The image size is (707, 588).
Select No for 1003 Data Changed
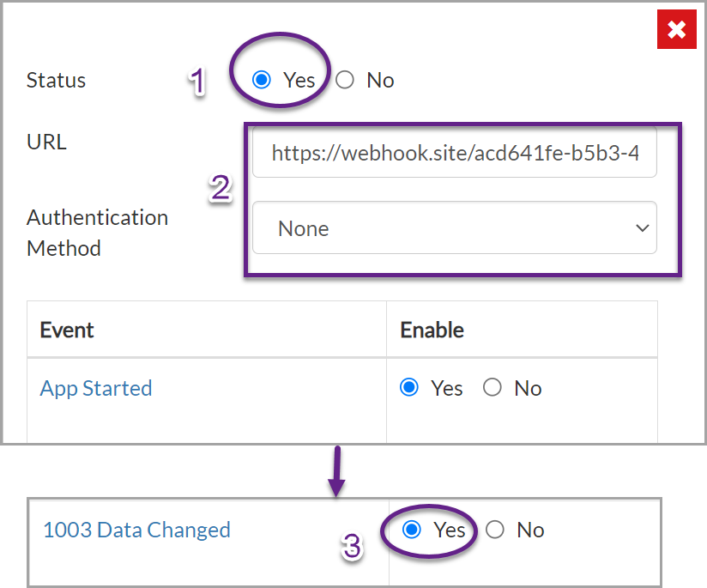(494, 530)
